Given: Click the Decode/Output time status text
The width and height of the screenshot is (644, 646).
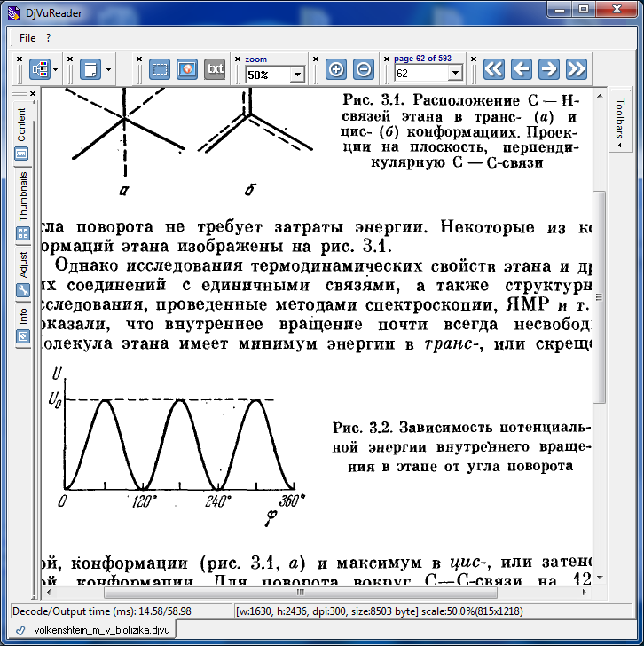Looking at the screenshot, I should (x=102, y=611).
